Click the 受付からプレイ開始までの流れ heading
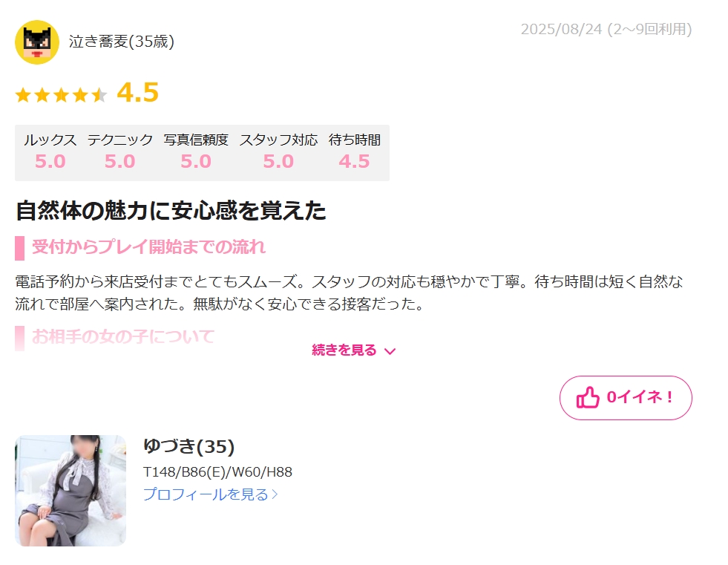 coord(148,246)
